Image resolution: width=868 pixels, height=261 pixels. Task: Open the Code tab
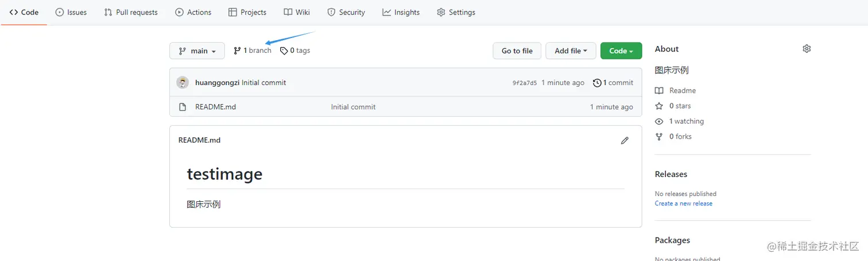coord(24,12)
